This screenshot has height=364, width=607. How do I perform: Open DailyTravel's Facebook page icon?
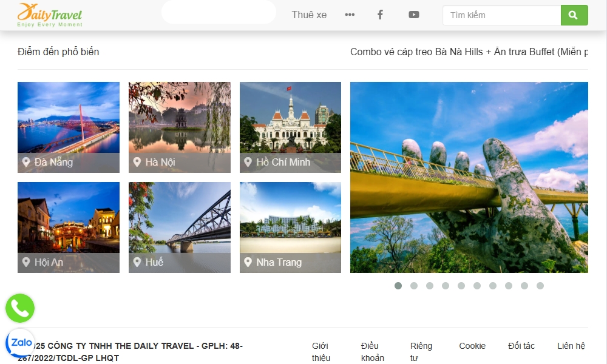click(380, 15)
